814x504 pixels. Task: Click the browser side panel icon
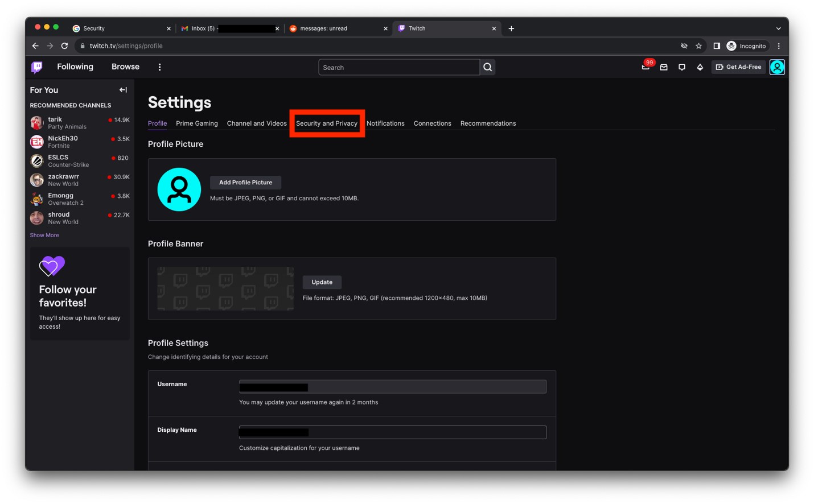pos(717,46)
